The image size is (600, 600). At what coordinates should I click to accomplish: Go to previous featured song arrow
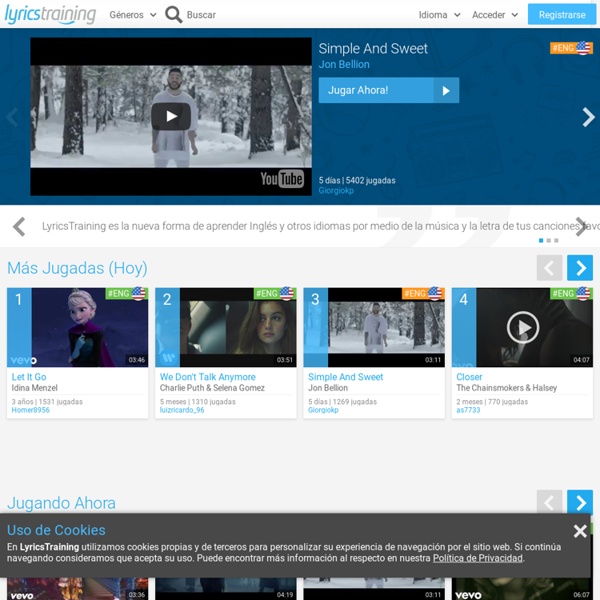pyautogui.click(x=12, y=117)
